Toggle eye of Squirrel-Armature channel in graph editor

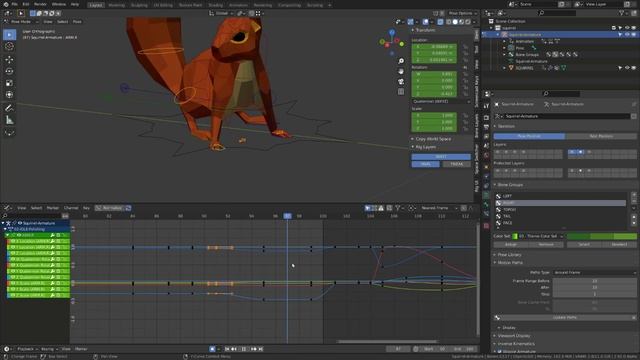click(19, 223)
